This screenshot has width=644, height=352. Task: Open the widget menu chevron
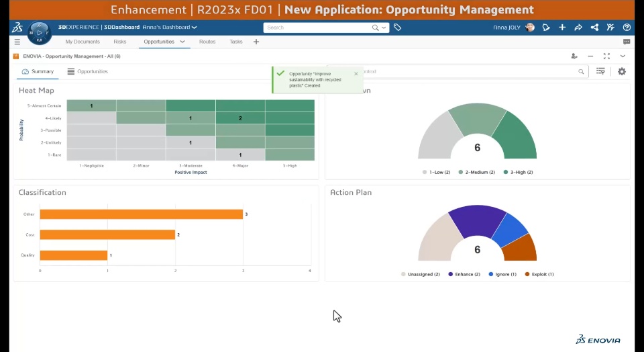click(x=623, y=56)
